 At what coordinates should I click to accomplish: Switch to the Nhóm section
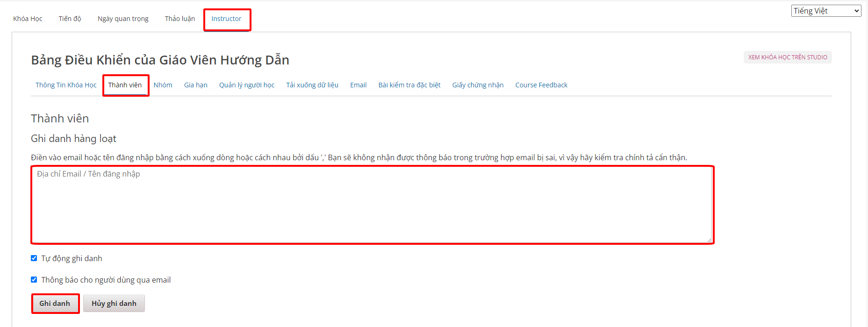pos(163,85)
